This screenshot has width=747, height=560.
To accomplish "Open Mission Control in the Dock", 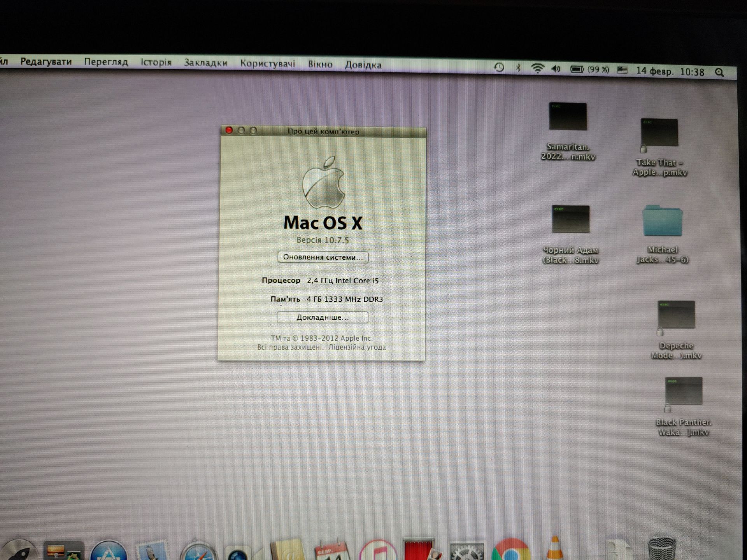I will click(x=64, y=551).
